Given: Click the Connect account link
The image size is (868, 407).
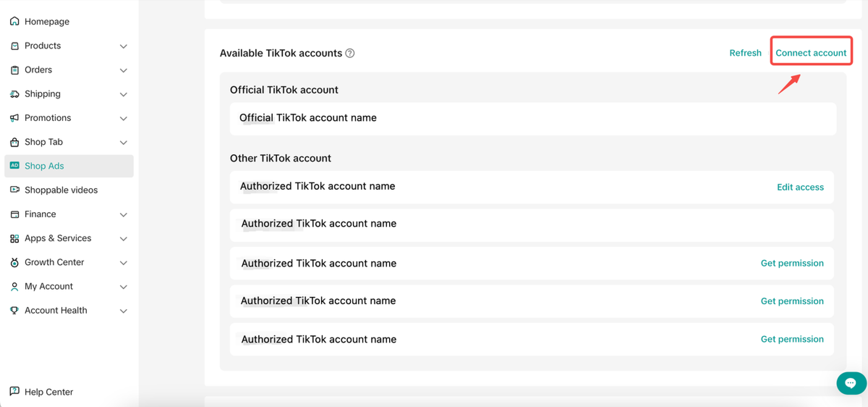Looking at the screenshot, I should tap(811, 53).
